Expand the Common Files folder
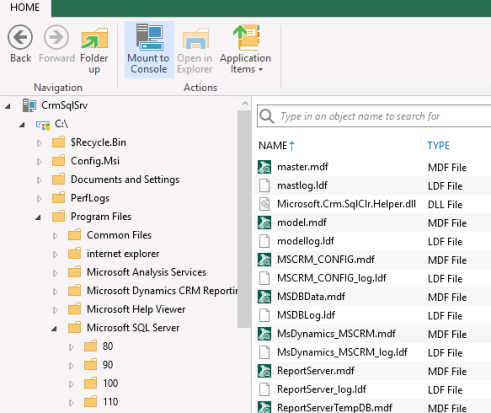Image resolution: width=491 pixels, height=413 pixels. coord(55,236)
